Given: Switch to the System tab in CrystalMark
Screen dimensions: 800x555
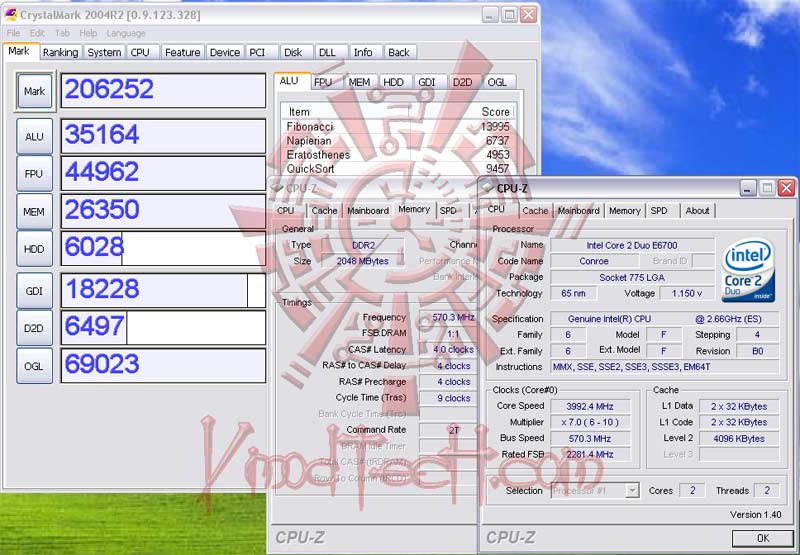Looking at the screenshot, I should coord(104,53).
